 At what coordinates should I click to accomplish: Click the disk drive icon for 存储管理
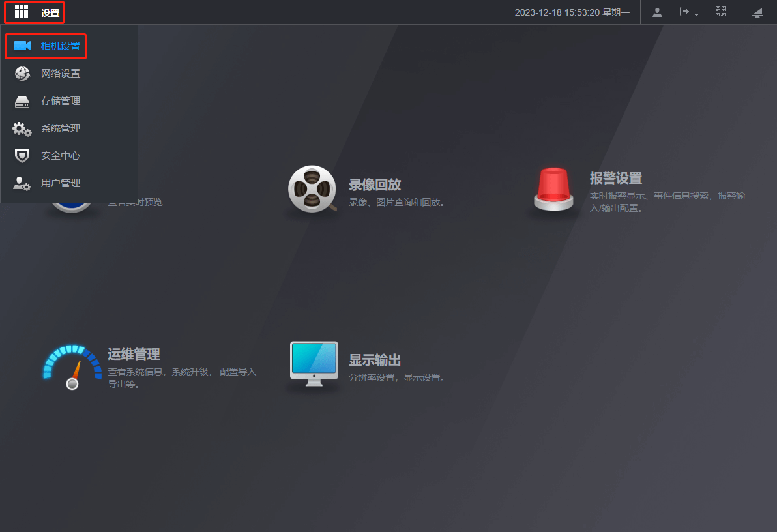[22, 102]
